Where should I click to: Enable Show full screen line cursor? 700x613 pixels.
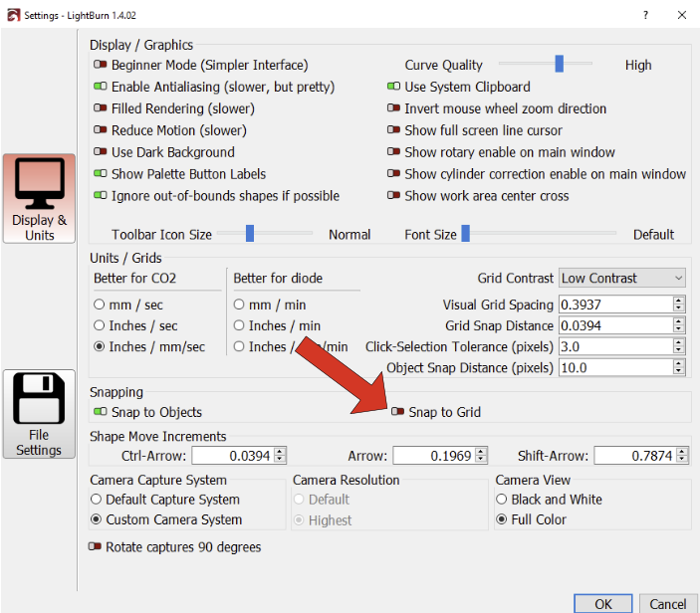tap(393, 129)
